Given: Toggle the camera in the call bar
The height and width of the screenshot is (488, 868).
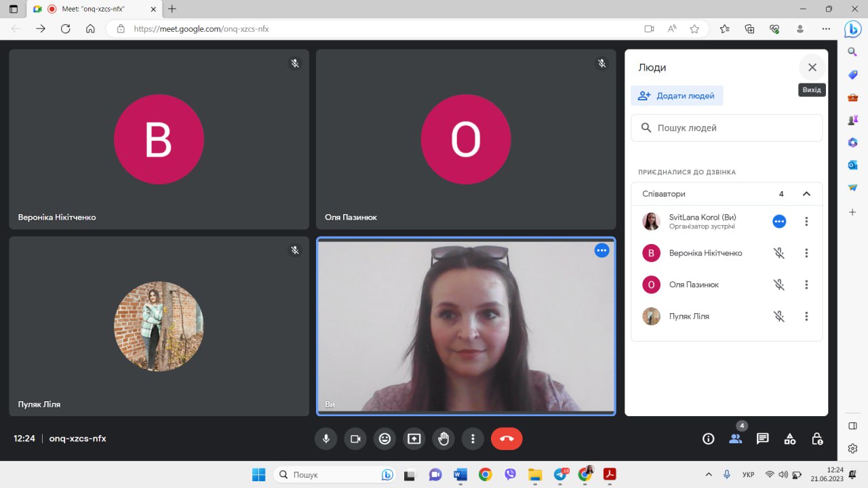Looking at the screenshot, I should (x=355, y=439).
